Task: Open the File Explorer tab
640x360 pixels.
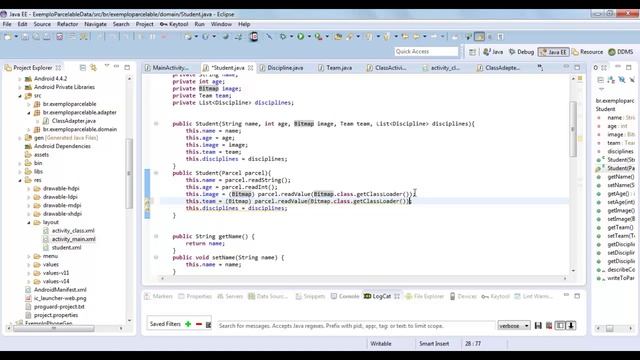Action: [x=425, y=296]
